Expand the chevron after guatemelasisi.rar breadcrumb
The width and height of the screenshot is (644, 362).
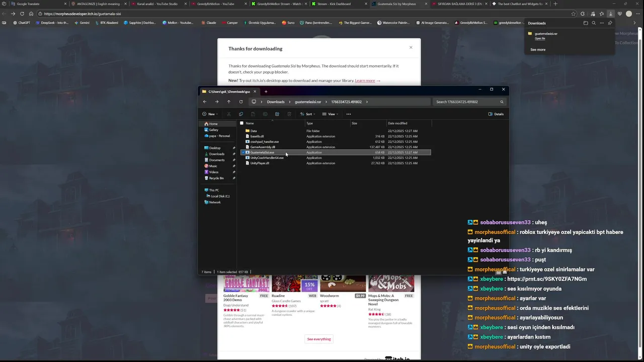pos(326,102)
